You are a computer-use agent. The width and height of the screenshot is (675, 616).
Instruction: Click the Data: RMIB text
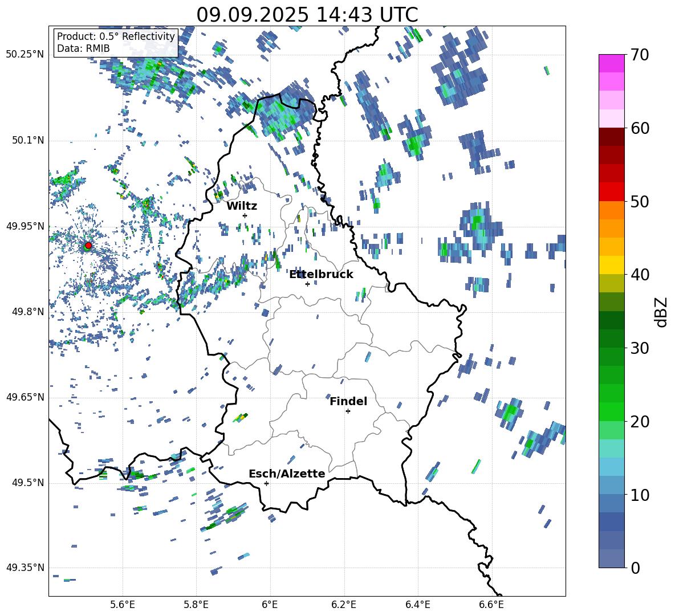tap(83, 48)
